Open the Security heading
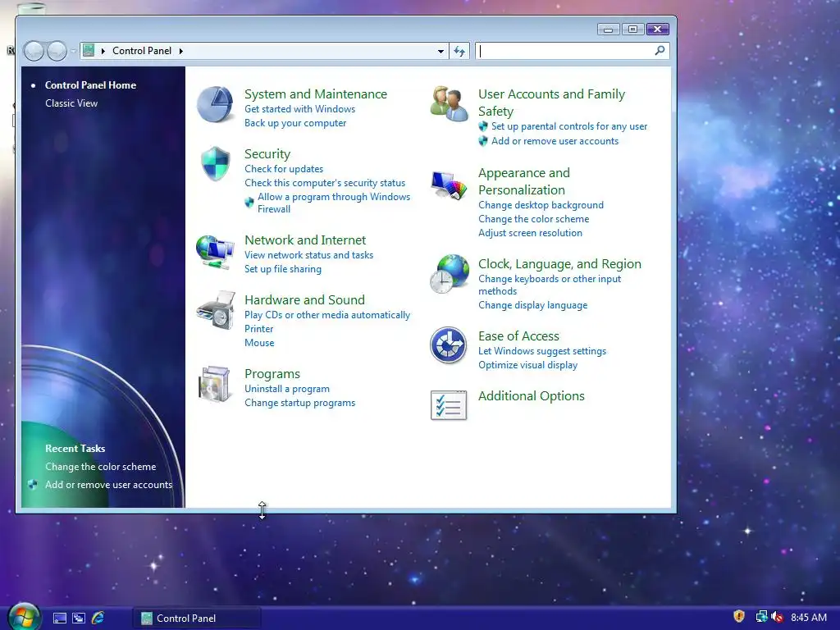840x630 pixels. point(267,153)
